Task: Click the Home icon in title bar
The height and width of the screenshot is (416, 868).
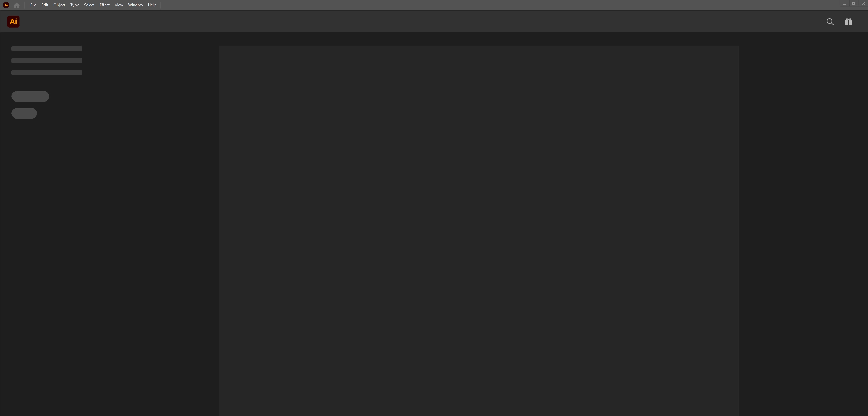Action: tap(17, 5)
